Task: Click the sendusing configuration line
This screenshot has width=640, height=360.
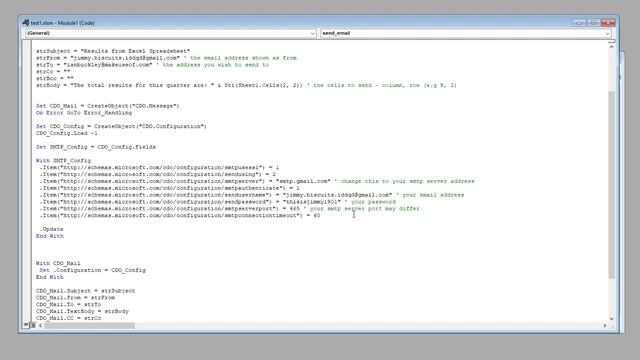Action: click(158, 174)
